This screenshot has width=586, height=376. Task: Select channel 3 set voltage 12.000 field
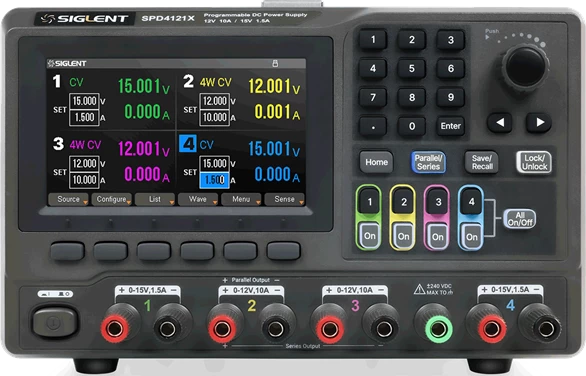[84, 164]
